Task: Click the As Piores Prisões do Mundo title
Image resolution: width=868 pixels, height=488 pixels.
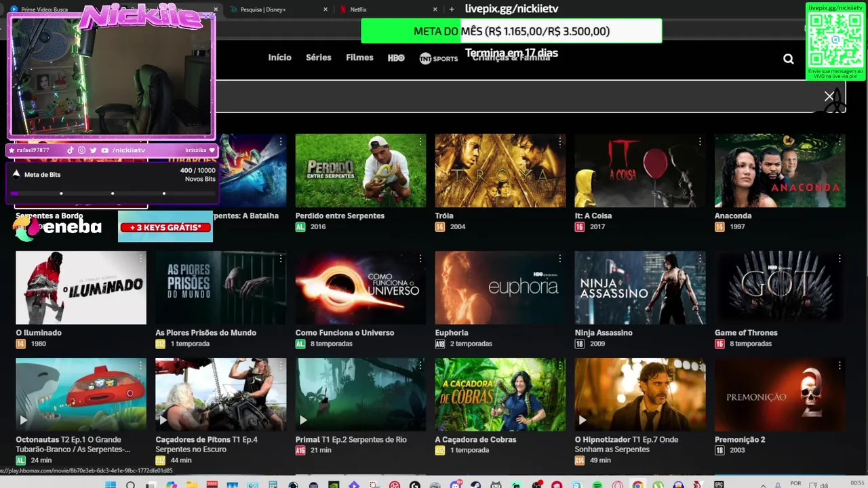Action: [x=205, y=333]
